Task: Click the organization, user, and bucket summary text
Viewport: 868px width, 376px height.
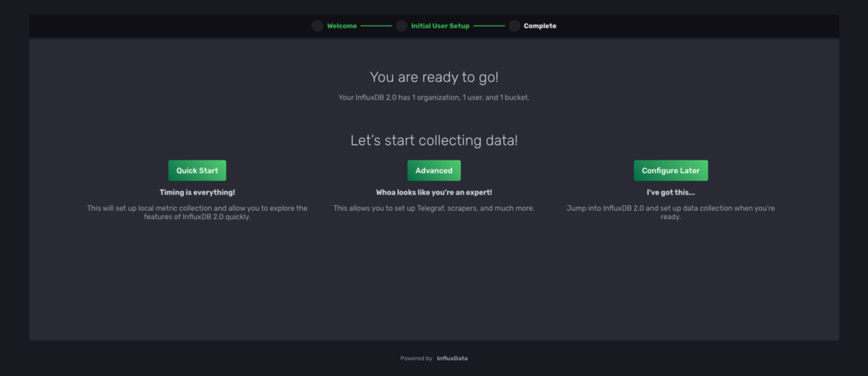Action: coord(434,97)
